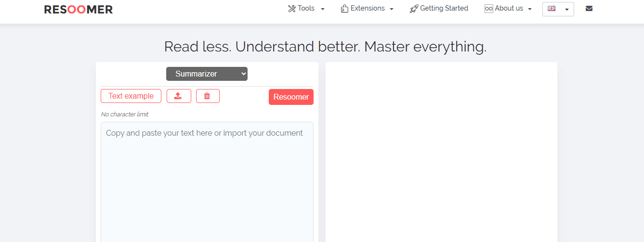Click the envelope contact icon
644x242 pixels.
click(589, 8)
